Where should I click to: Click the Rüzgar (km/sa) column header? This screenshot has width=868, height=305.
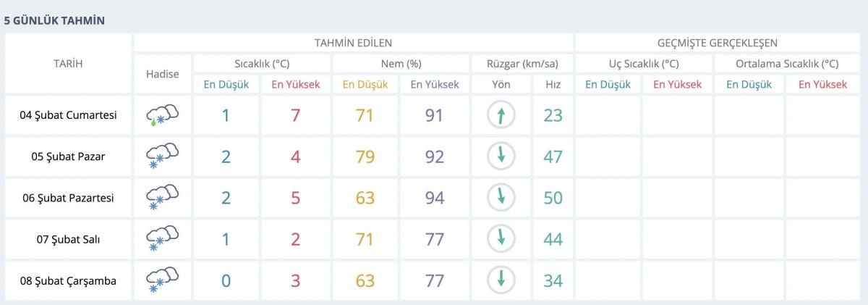click(522, 64)
